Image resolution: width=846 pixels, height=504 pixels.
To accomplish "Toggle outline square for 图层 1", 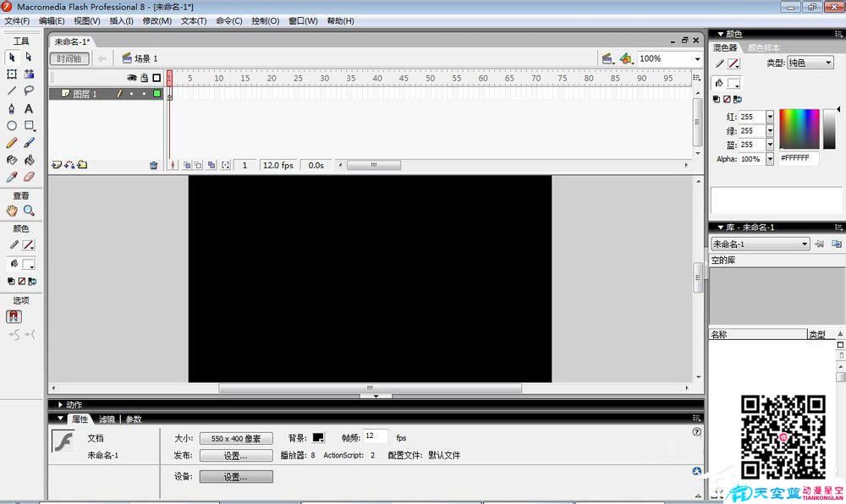I will 157,94.
